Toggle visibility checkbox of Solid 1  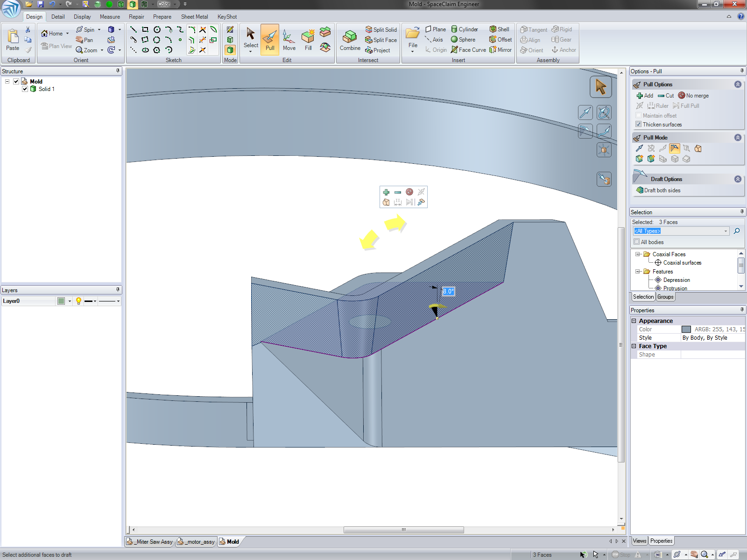(25, 89)
